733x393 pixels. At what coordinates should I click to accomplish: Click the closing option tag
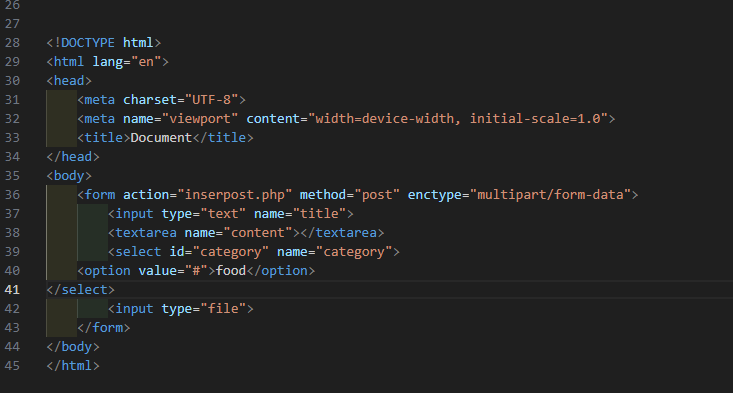coord(280,271)
